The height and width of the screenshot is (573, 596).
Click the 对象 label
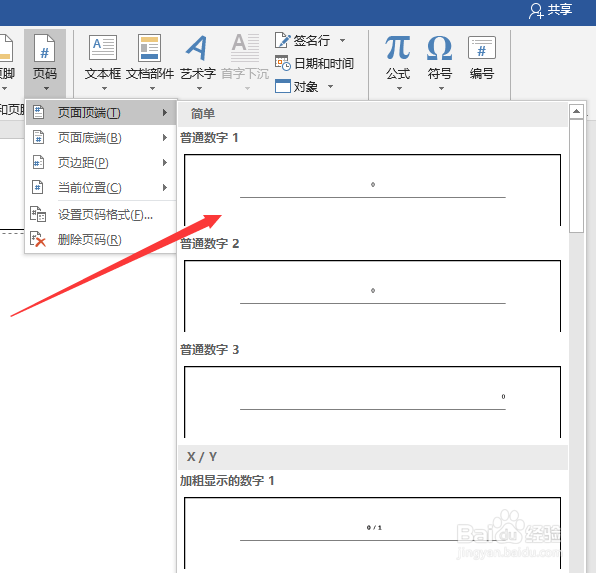[x=306, y=87]
